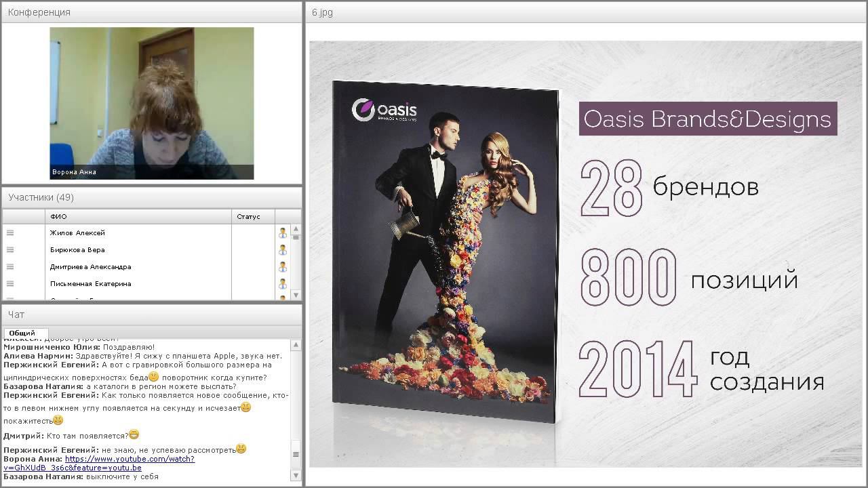Click Дмитрий's message 'Кто там появляется?'
Screen dimensions: 868x488
[x=71, y=435]
